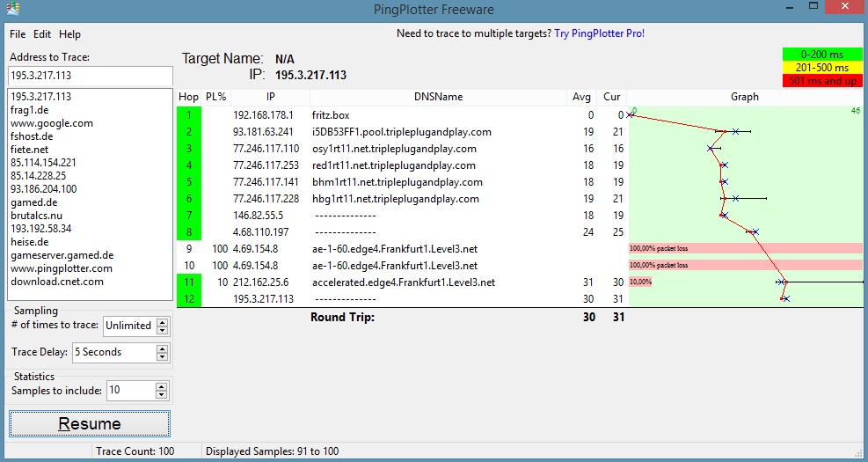Pick www.pingplotter.com from address list
868x462 pixels.
[61, 268]
